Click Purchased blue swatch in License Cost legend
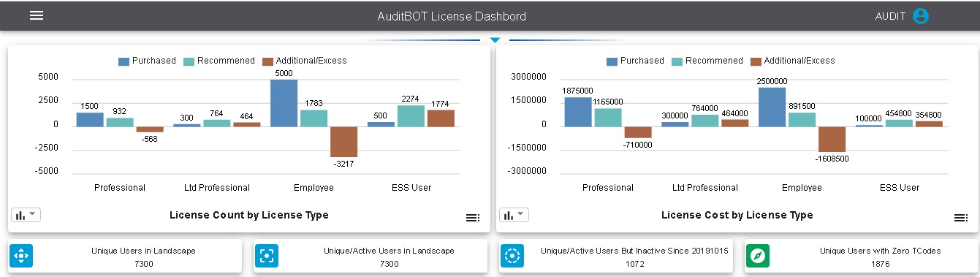 [612, 61]
